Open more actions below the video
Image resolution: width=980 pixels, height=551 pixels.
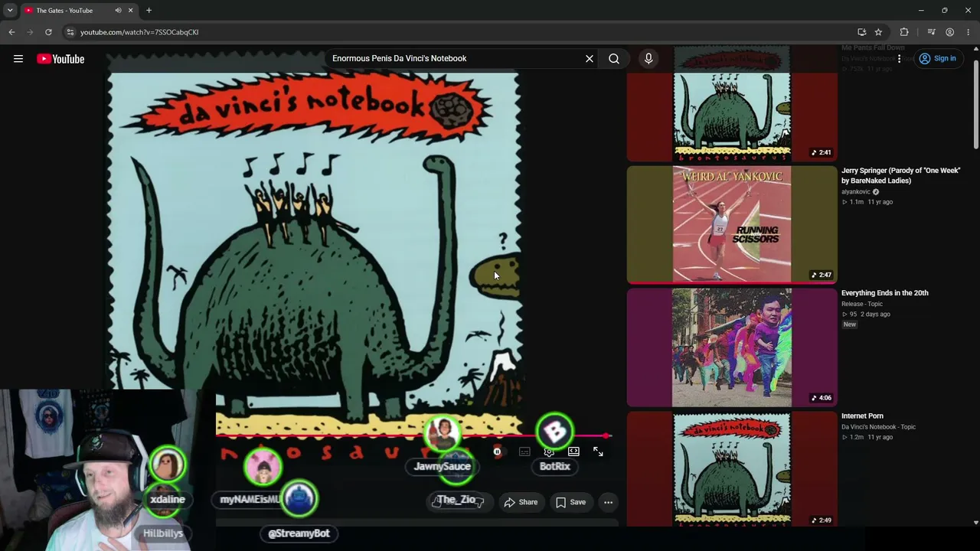coord(608,502)
